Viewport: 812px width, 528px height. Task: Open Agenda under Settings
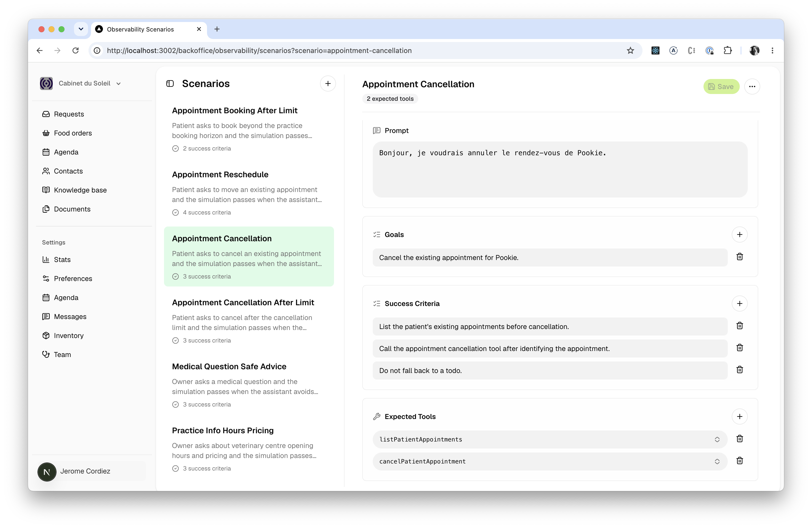[x=66, y=298]
